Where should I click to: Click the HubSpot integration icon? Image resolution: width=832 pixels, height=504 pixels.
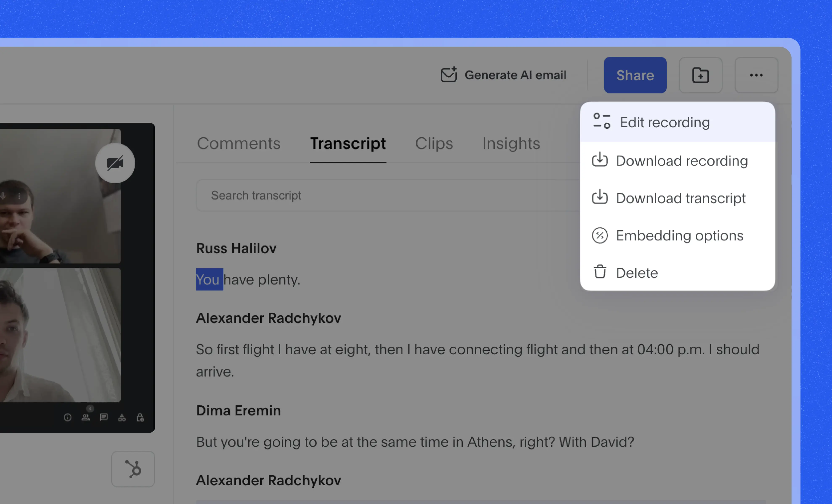point(133,469)
